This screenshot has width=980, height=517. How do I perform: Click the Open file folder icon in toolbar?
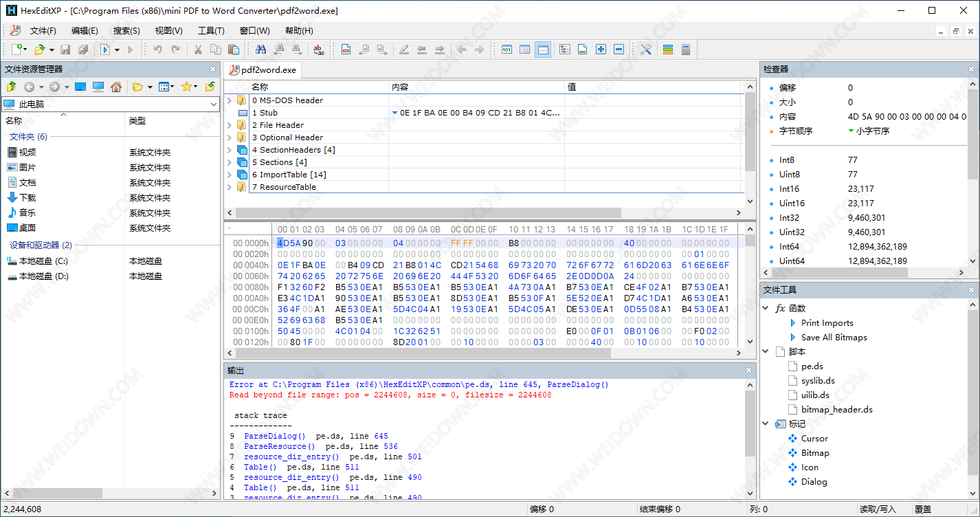(x=40, y=49)
